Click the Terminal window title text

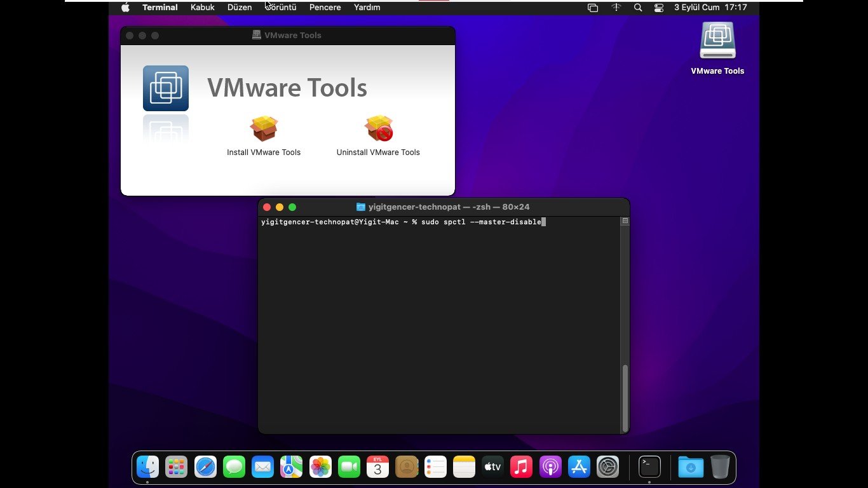coord(449,207)
